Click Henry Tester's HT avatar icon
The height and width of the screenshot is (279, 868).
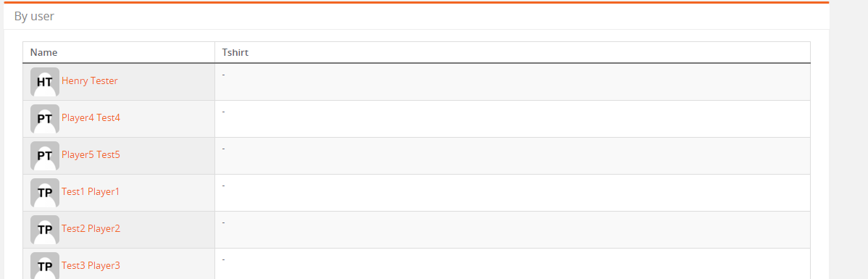click(45, 82)
